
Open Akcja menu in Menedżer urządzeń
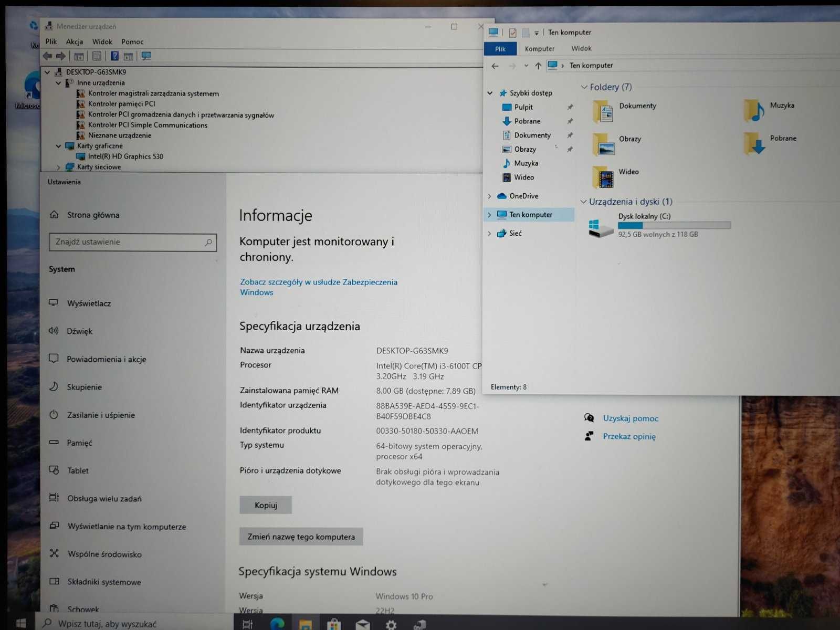[75, 41]
